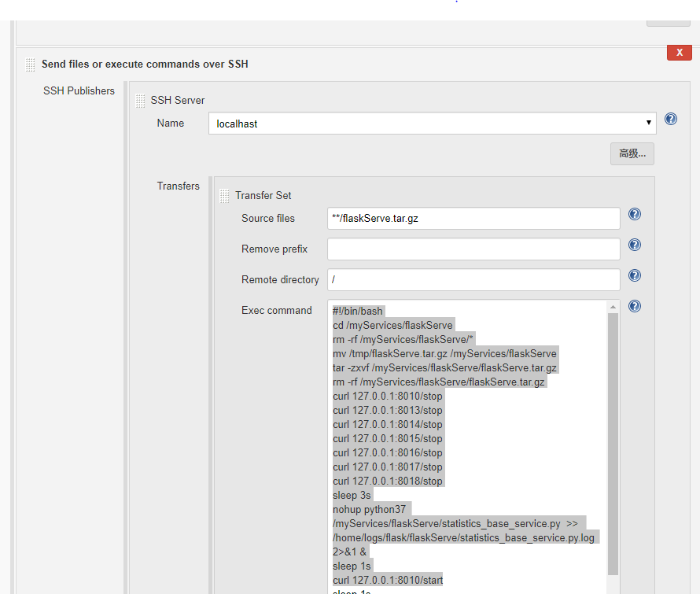Click the Transfer Set section title

point(263,196)
